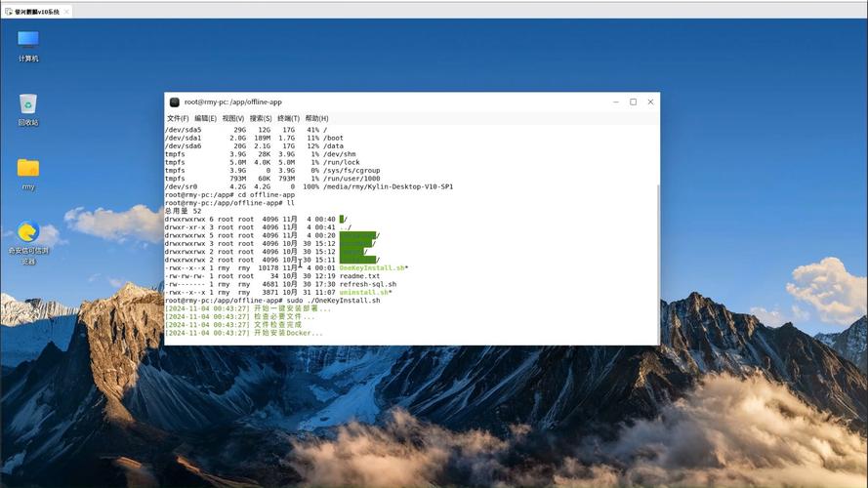The width and height of the screenshot is (868, 488).
Task: Click the terminal icon in the title bar
Action: (175, 102)
